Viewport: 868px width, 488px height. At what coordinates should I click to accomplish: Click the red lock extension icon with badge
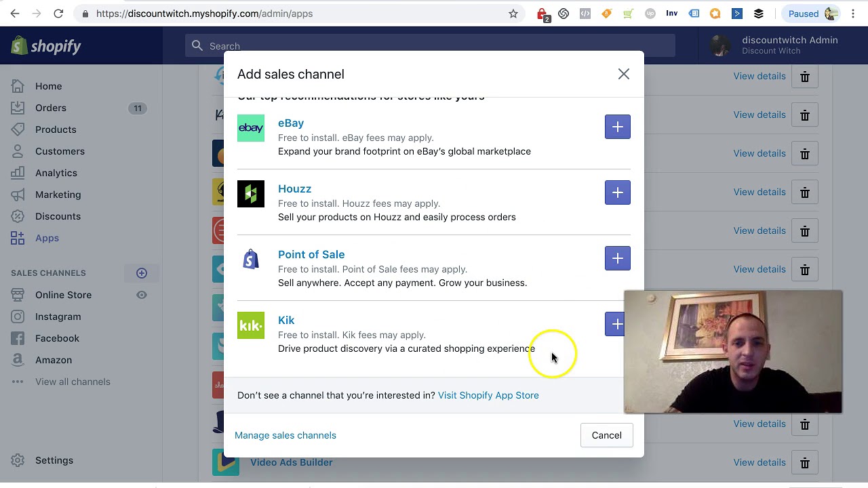pyautogui.click(x=542, y=14)
